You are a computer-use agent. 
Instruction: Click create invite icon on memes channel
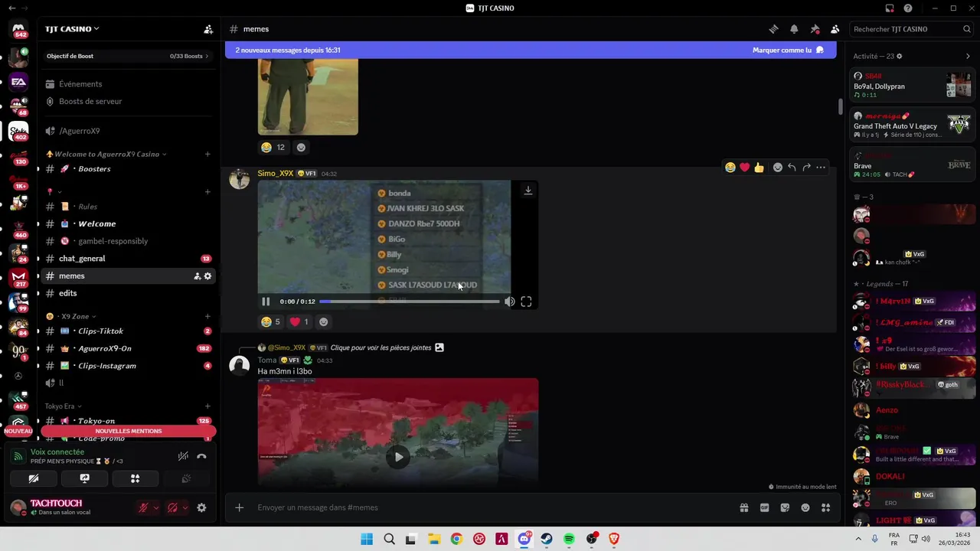tap(197, 276)
